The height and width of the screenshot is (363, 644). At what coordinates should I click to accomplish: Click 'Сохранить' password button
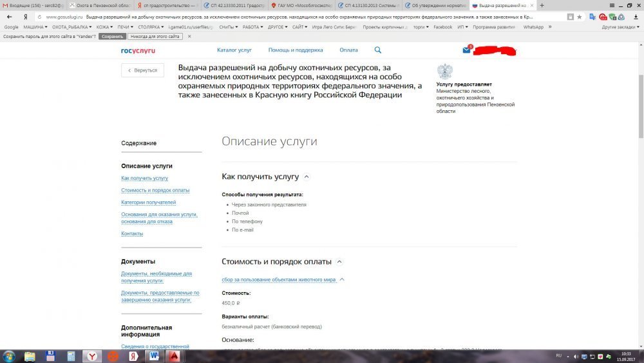[112, 36]
